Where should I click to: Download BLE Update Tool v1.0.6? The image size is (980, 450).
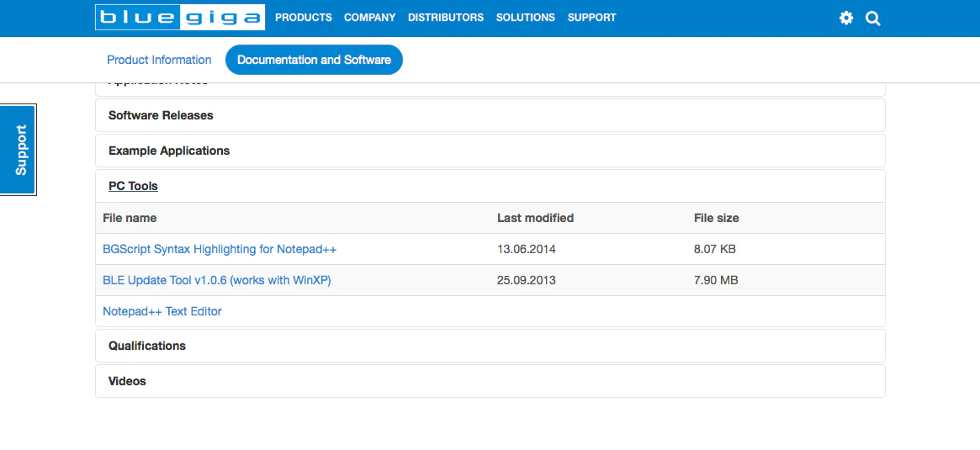(x=217, y=281)
